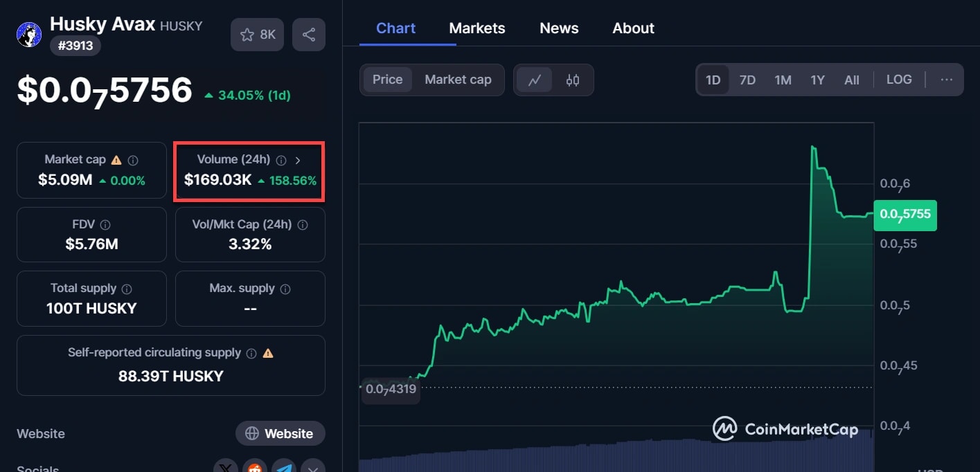Toggle chart to Market cap

pyautogui.click(x=458, y=80)
